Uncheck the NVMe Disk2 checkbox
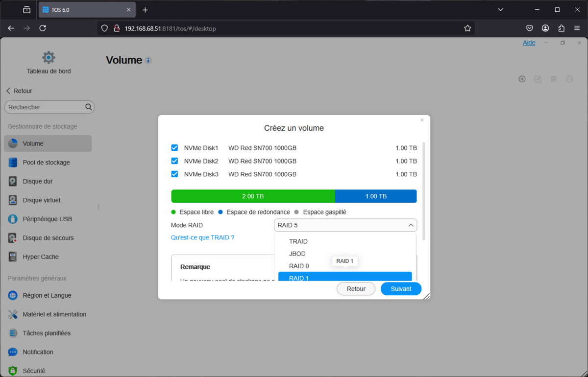588x377 pixels. pyautogui.click(x=174, y=161)
